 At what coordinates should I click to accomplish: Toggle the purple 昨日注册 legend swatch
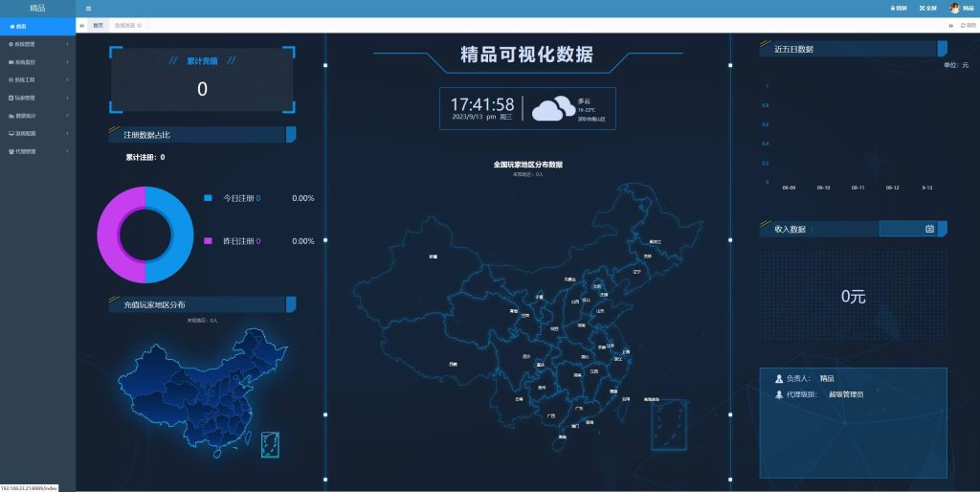(x=208, y=240)
